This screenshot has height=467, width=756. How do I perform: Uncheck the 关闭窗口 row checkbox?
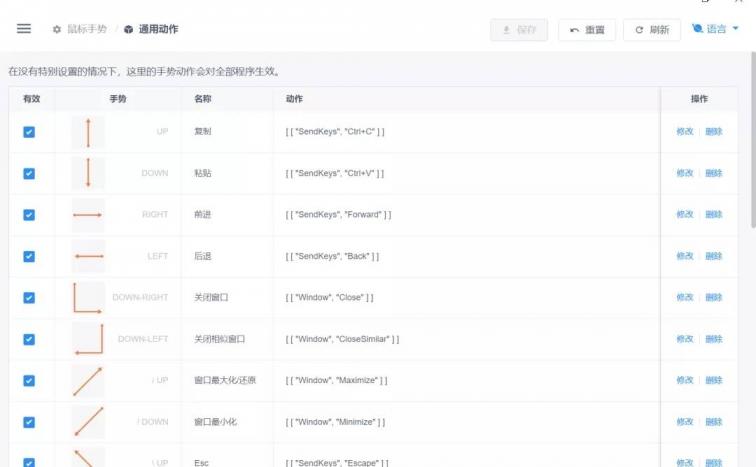point(29,297)
